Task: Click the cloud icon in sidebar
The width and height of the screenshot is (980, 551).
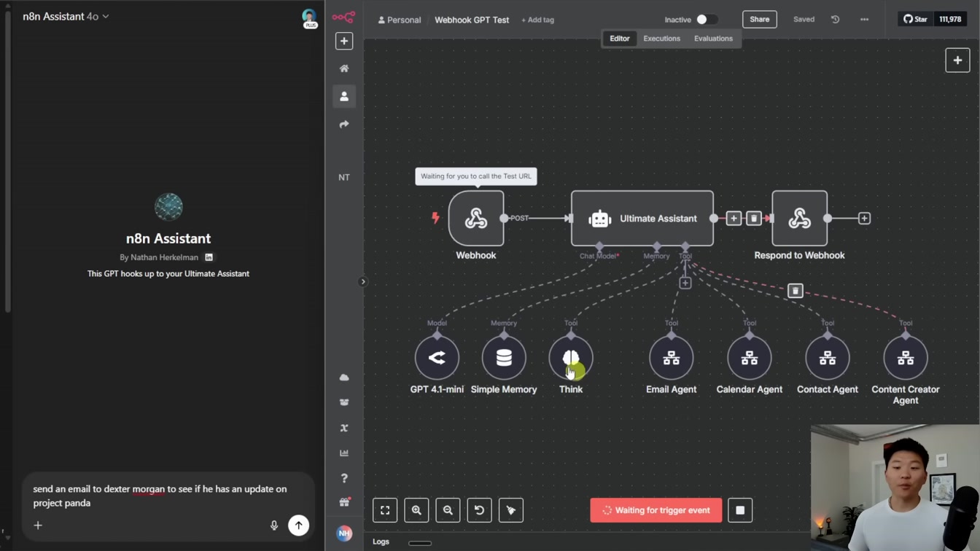Action: 344,378
